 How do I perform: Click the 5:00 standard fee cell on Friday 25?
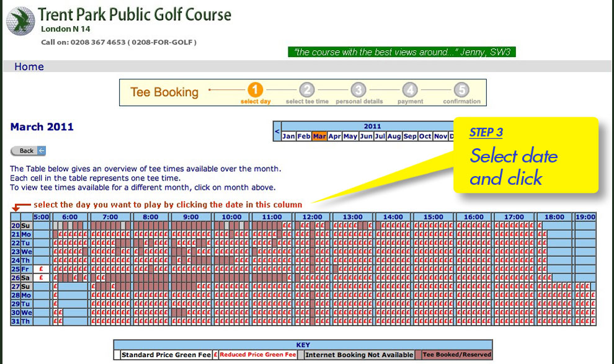(41, 269)
